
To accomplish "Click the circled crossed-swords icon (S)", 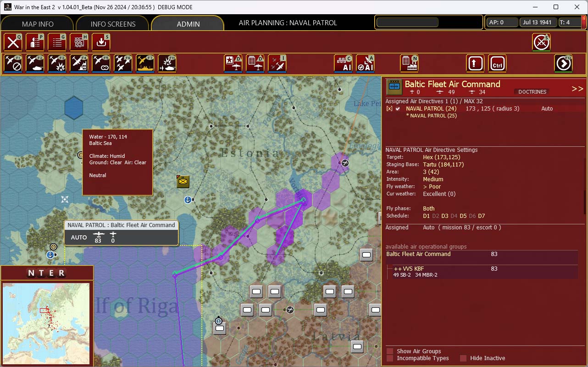I will [541, 42].
